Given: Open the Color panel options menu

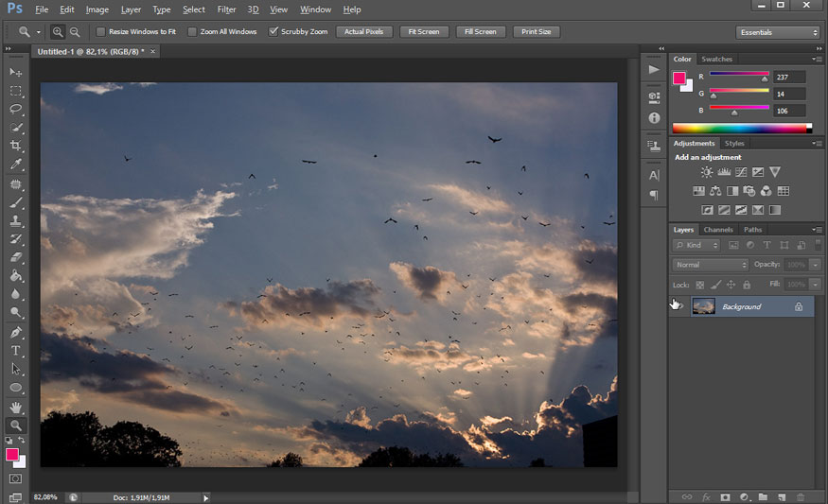Looking at the screenshot, I should coord(817,60).
